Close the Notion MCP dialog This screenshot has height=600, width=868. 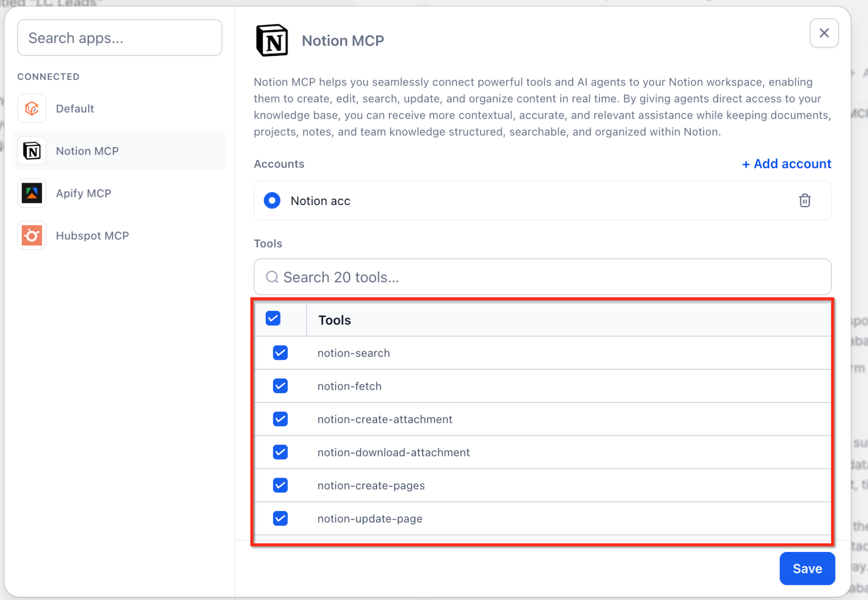[824, 33]
